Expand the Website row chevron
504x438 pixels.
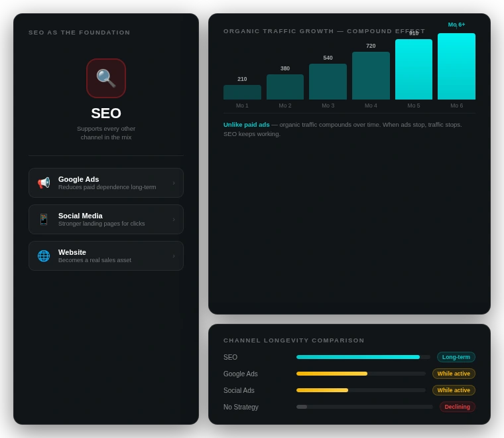[174, 256]
